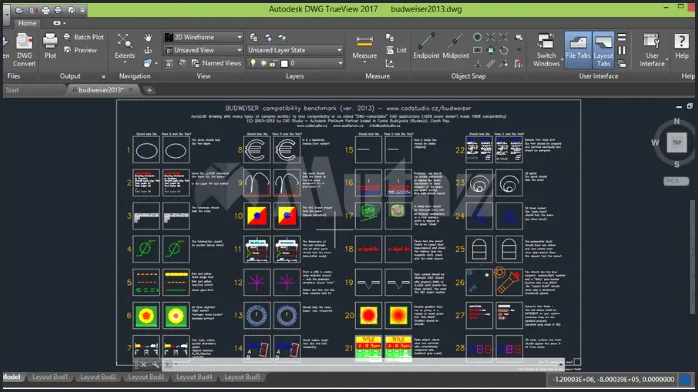The width and height of the screenshot is (698, 392).
Task: Enable Parallel object snap icon
Action: point(490,64)
